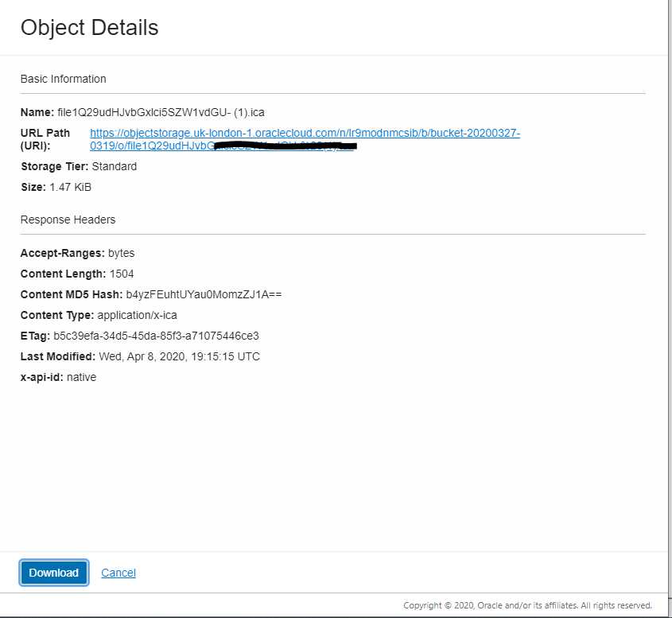
Task: Select Accept-Ranges value bytes
Action: 122,253
